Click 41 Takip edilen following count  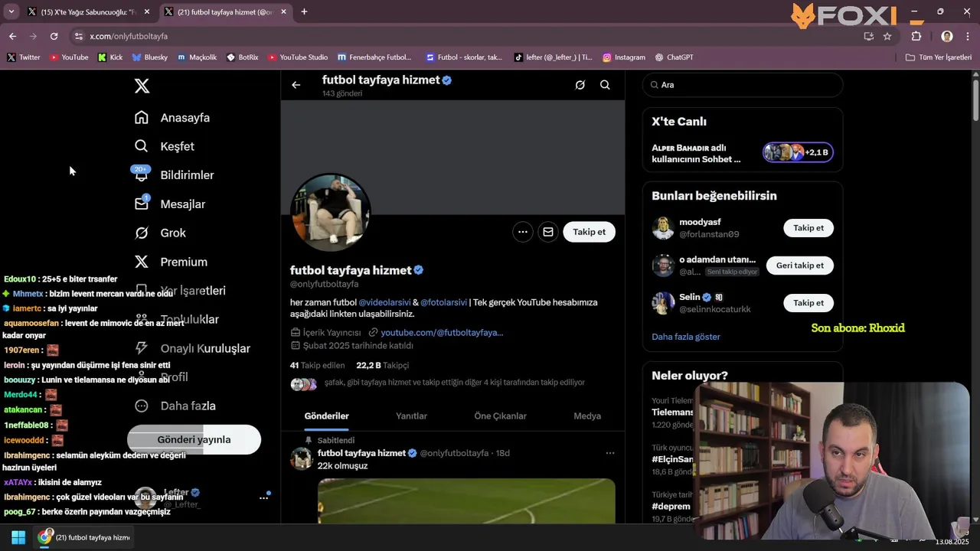tap(317, 366)
